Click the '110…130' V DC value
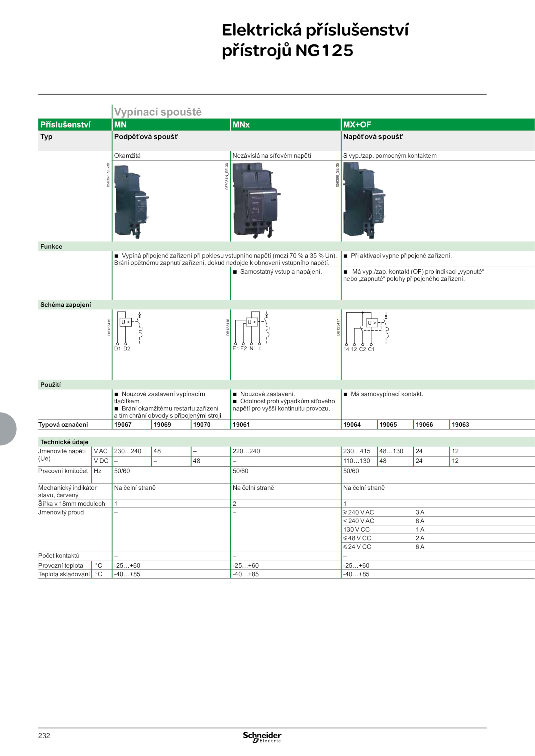Viewport: 535px width, 756px height. pos(356,461)
